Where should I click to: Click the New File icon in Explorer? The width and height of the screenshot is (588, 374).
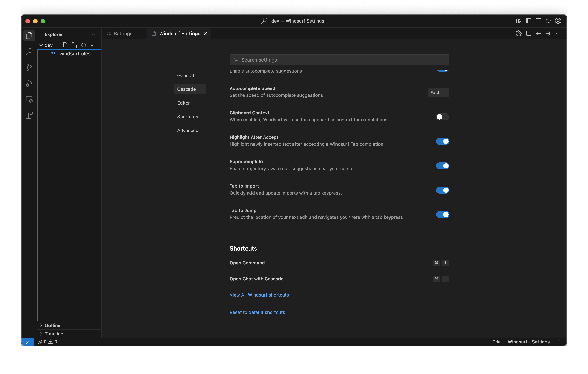pyautogui.click(x=65, y=45)
